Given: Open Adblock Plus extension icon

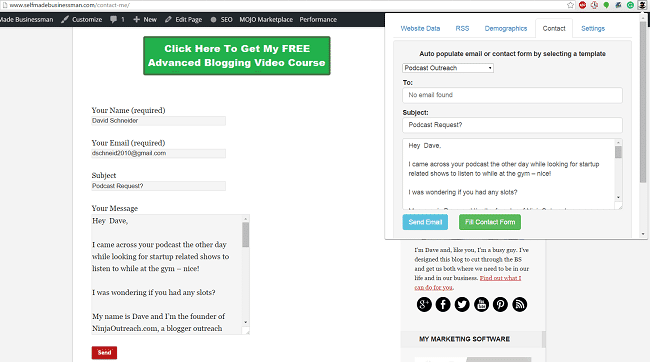Looking at the screenshot, I should [x=582, y=5].
